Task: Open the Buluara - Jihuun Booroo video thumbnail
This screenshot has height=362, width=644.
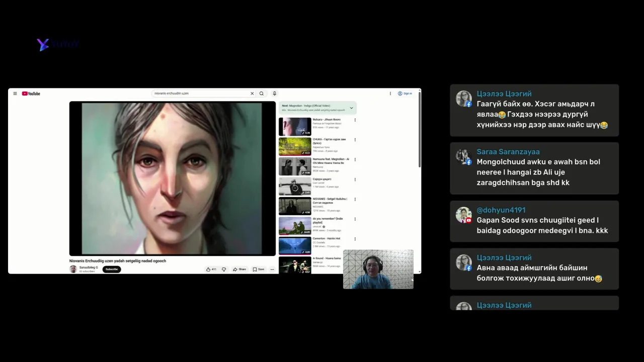Action: coord(295,127)
